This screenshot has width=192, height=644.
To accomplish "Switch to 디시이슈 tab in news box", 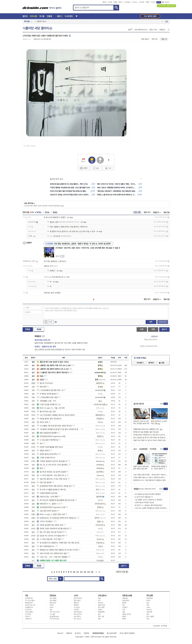I will [153, 449].
